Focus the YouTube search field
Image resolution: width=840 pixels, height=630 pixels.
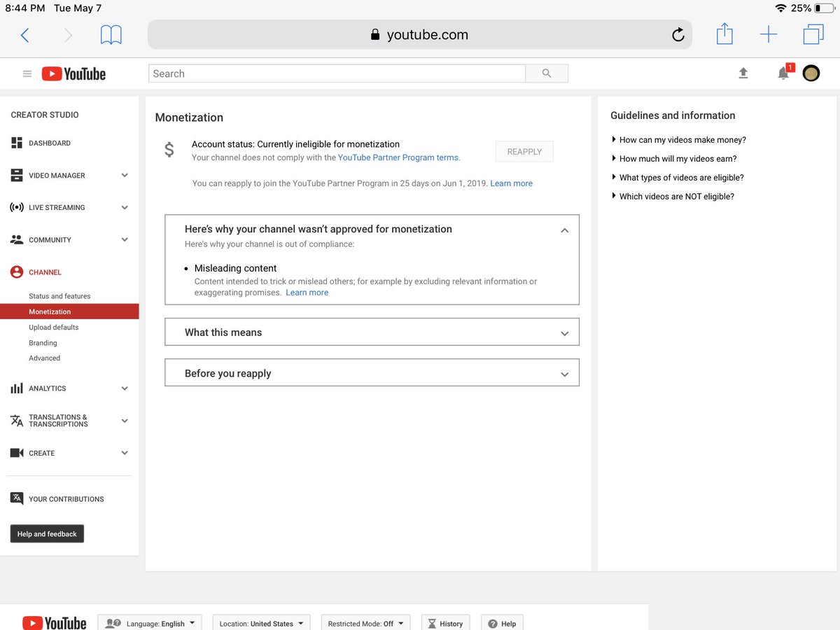pos(337,73)
